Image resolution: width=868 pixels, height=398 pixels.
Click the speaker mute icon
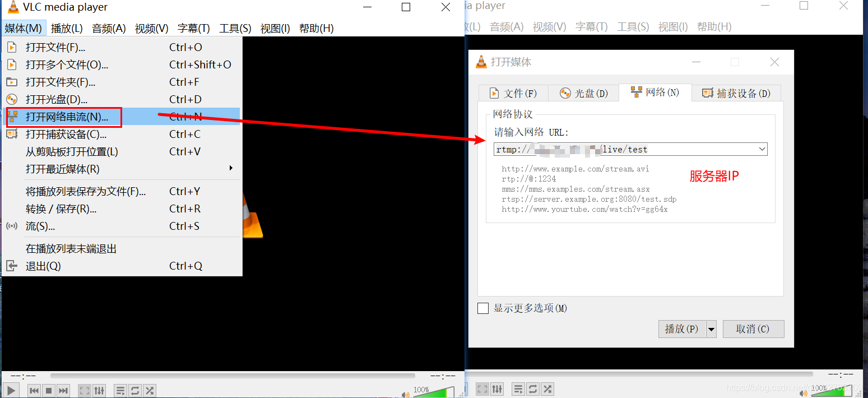tap(405, 394)
